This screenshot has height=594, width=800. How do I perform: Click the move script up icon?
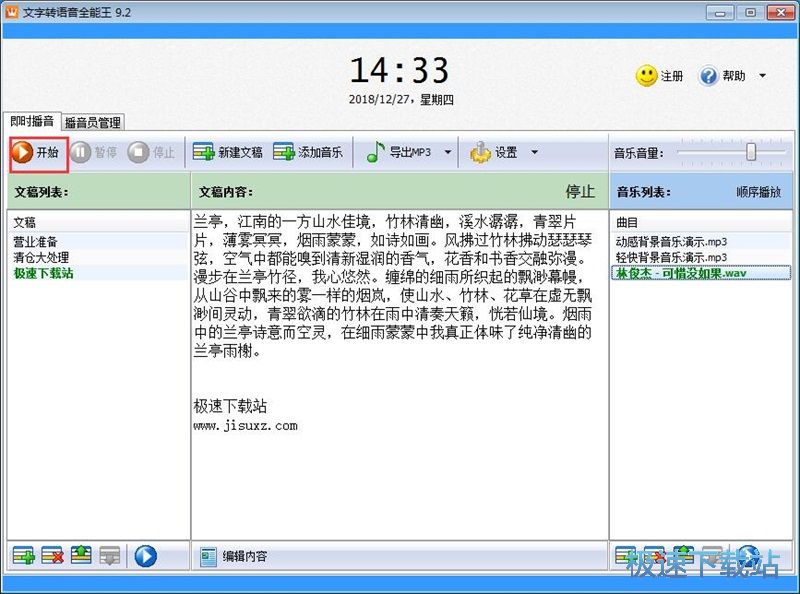81,555
